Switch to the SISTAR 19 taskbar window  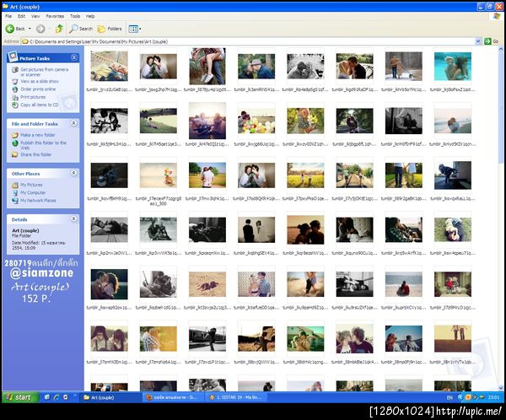point(236,397)
